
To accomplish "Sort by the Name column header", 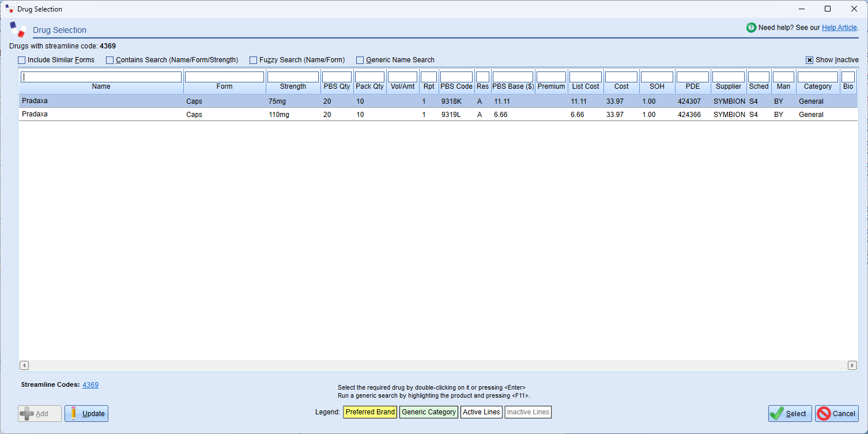I will 101,86.
